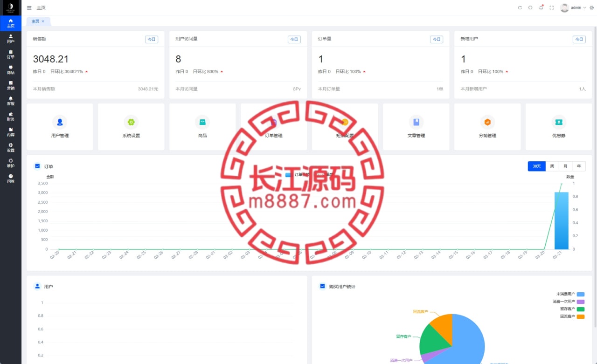Viewport: 597px width, 364px height.
Task: Close the 主页 tab
Action: click(x=43, y=21)
